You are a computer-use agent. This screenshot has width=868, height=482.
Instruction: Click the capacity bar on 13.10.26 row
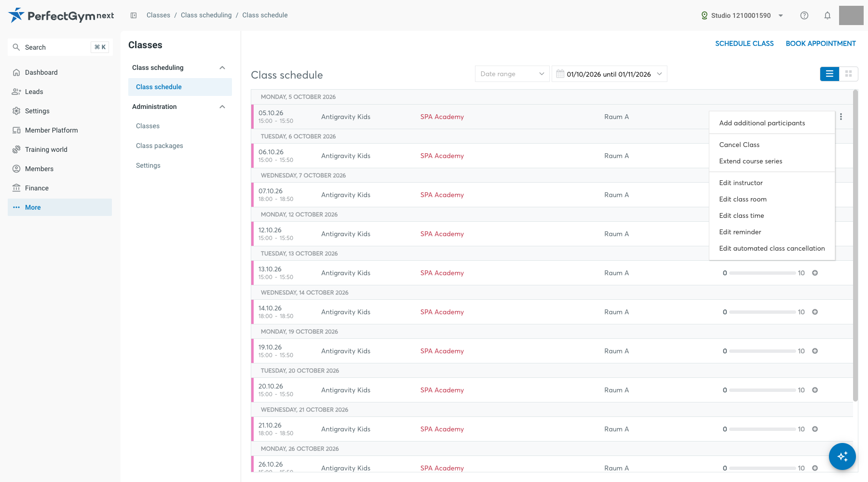(x=762, y=273)
